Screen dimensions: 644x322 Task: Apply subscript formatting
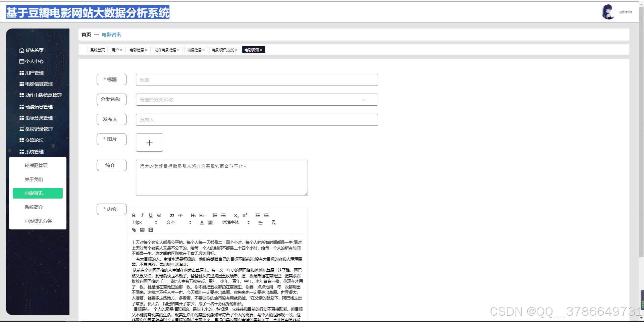(236, 215)
